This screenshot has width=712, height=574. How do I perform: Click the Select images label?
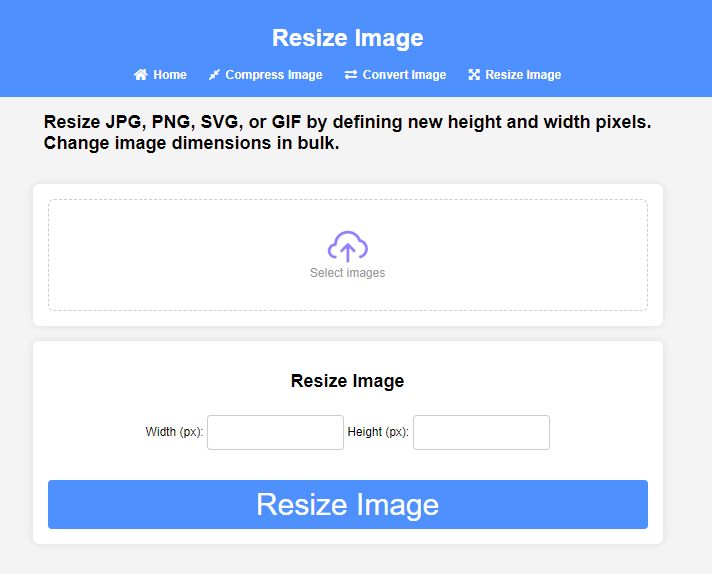click(347, 272)
